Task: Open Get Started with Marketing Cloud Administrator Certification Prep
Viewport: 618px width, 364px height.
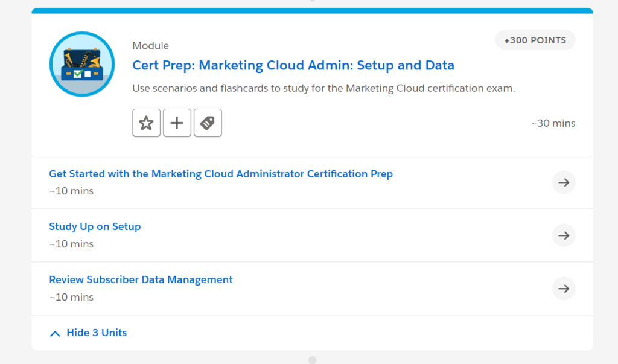Action: coord(221,174)
